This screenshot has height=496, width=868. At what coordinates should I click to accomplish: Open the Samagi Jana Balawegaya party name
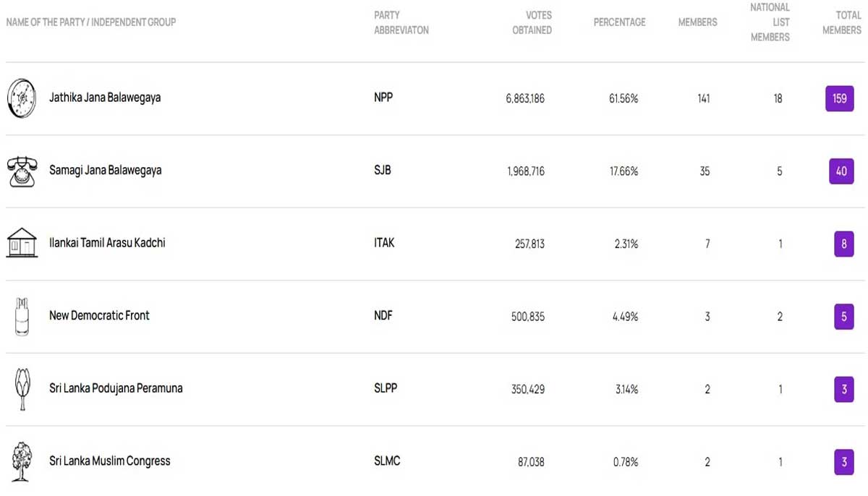pyautogui.click(x=106, y=171)
